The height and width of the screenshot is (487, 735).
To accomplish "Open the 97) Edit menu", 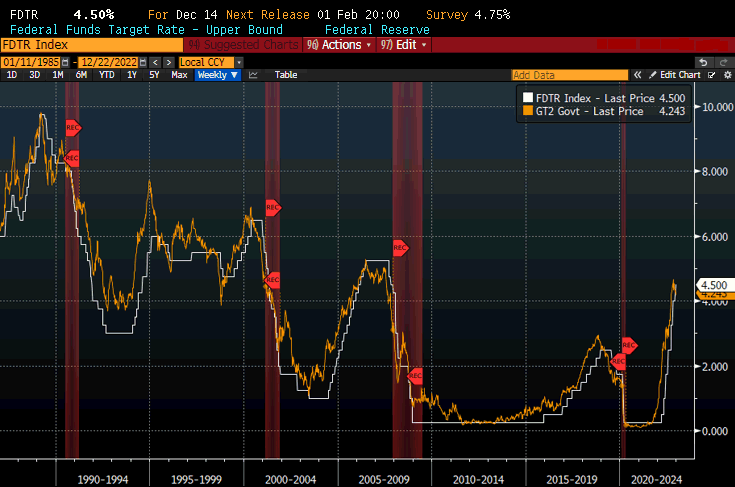I will [x=404, y=45].
